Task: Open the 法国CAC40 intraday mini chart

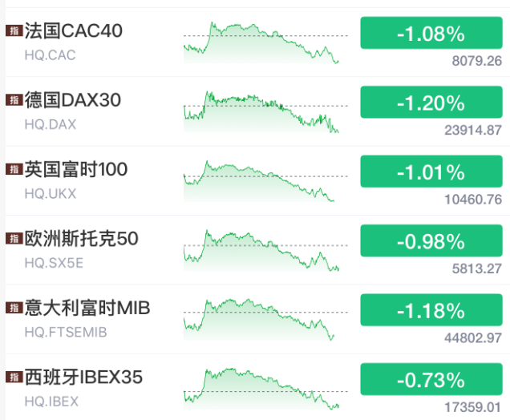Action: 265,42
